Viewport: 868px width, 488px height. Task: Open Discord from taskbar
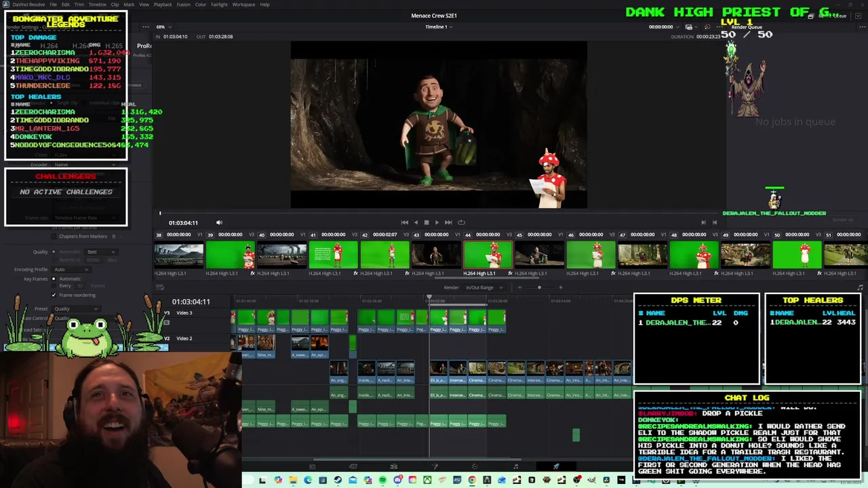(x=397, y=480)
